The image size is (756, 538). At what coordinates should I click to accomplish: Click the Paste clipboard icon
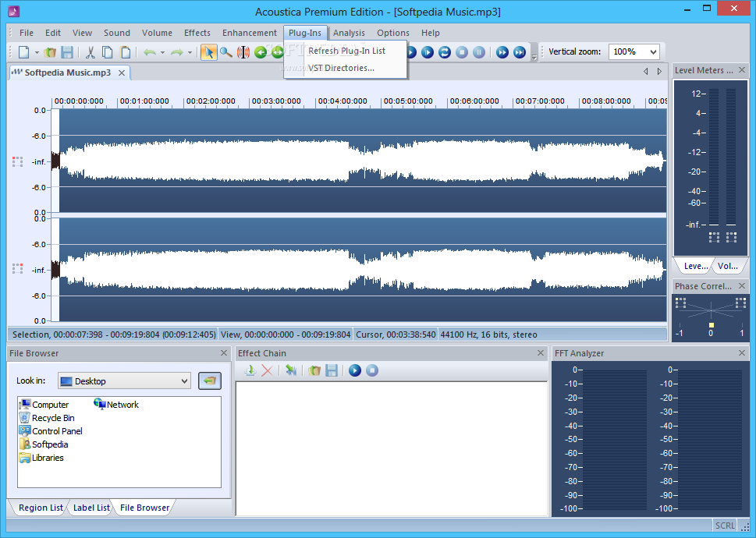pos(125,51)
